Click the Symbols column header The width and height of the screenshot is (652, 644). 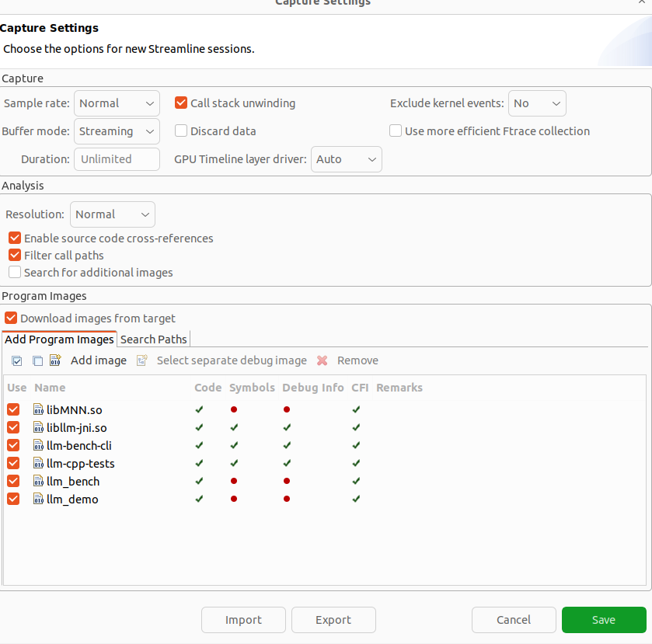point(252,388)
